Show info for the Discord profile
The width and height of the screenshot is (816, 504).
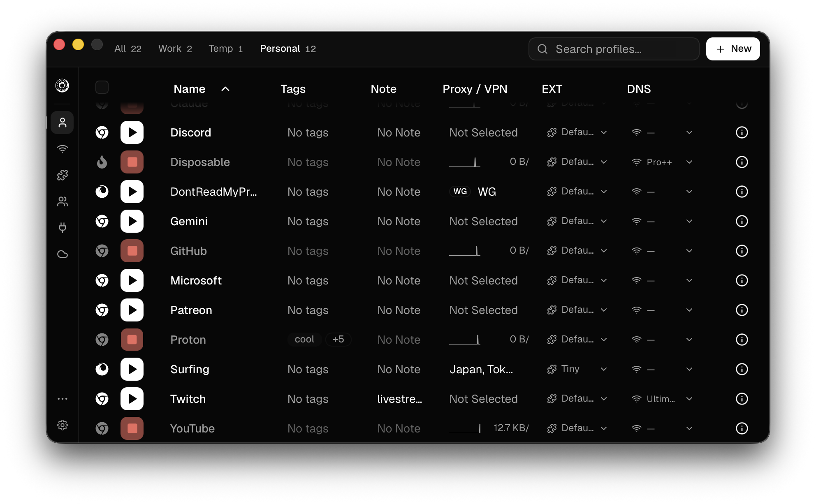[x=742, y=132]
